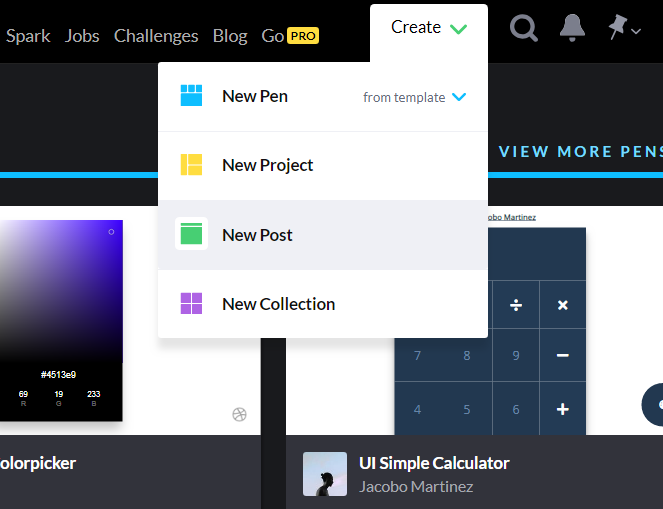Viewport: 663px width, 509px height.
Task: Click the color picker handle circle
Action: (x=111, y=232)
